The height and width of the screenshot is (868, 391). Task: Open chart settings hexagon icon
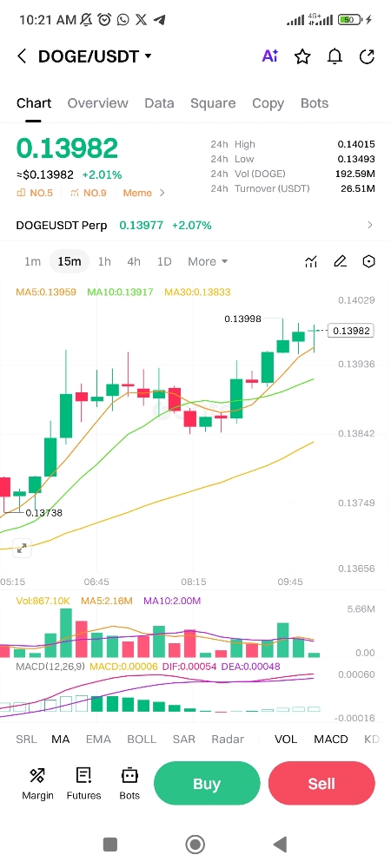(x=369, y=261)
